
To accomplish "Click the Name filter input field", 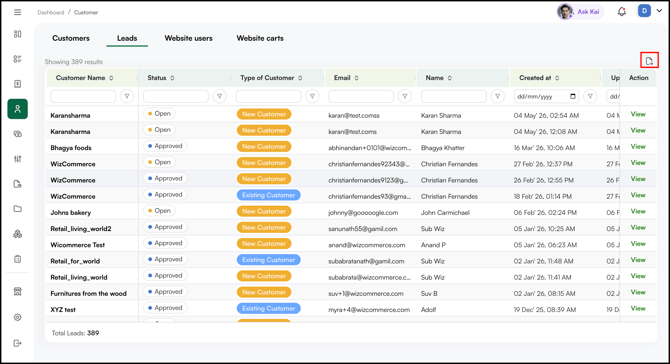I will (454, 96).
